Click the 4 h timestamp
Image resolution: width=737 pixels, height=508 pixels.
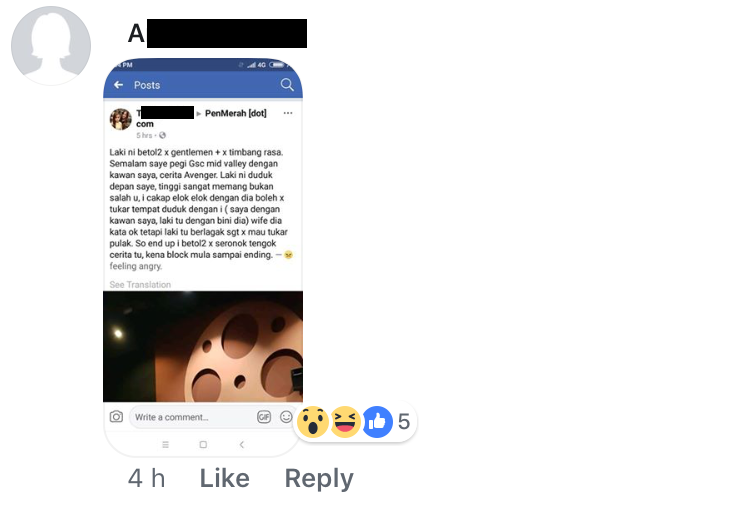point(146,478)
